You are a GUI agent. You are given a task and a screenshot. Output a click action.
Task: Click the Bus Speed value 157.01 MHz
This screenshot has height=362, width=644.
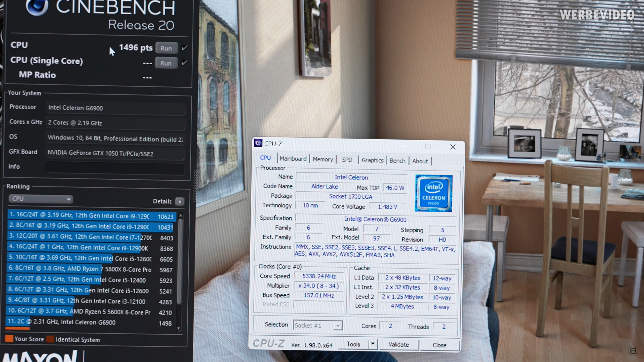click(319, 295)
